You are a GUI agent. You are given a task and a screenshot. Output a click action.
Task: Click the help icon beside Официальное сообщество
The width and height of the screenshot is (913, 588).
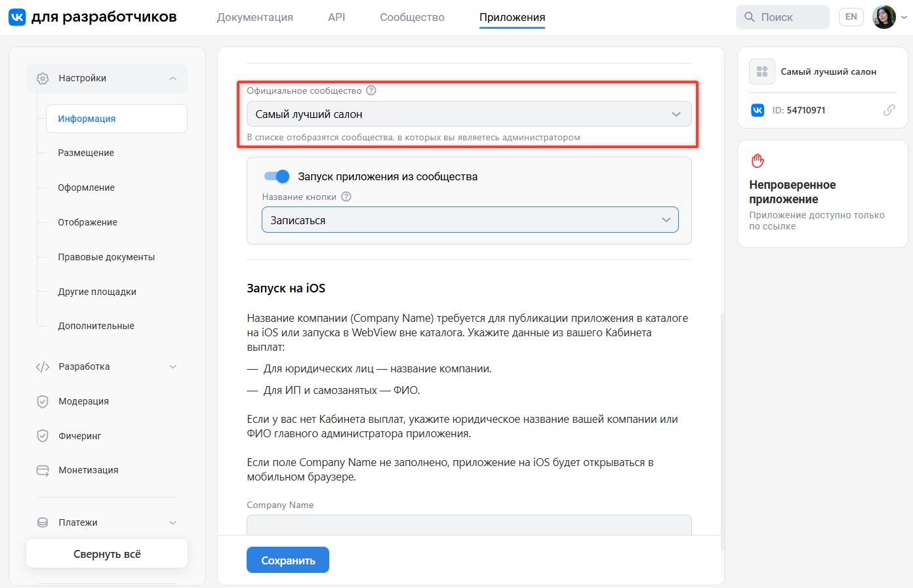point(371,90)
